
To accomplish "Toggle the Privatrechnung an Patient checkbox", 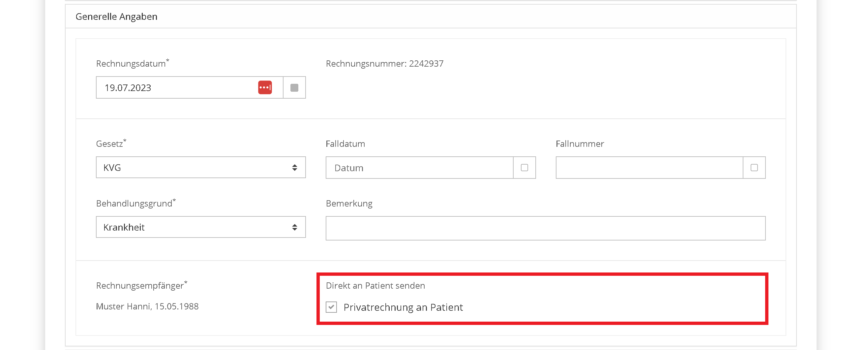I will pyautogui.click(x=331, y=307).
